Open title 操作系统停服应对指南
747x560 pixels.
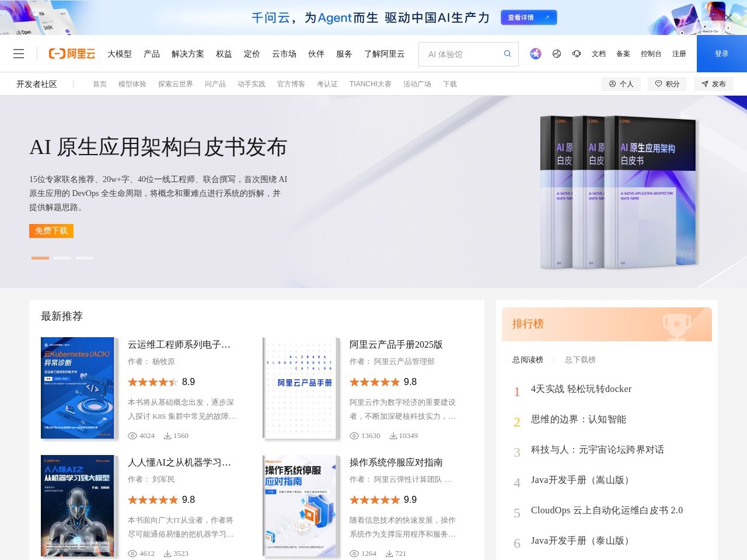tap(396, 463)
